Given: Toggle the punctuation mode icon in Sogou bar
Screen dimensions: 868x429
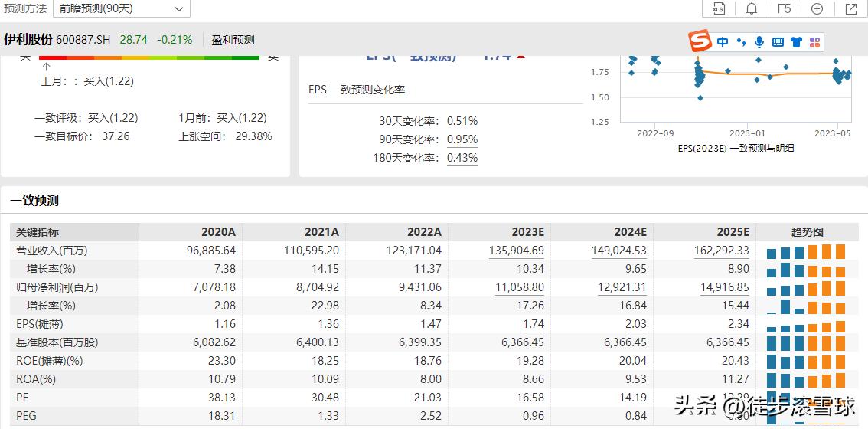Looking at the screenshot, I should 741,41.
